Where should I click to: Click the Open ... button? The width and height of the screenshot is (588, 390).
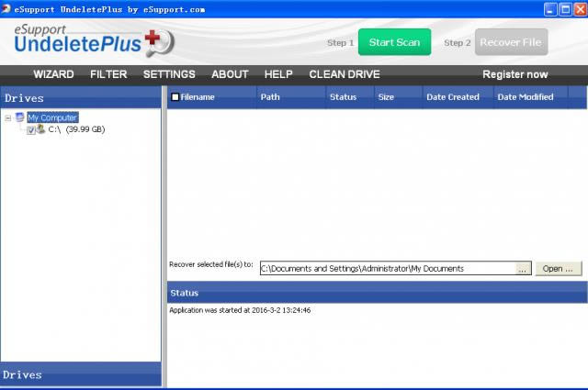[558, 269]
